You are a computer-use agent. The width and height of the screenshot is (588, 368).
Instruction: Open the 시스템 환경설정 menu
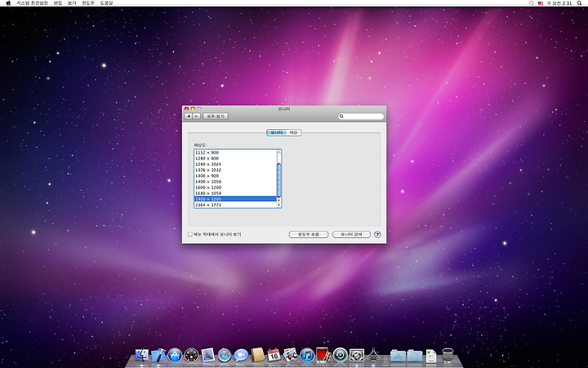pos(32,3)
